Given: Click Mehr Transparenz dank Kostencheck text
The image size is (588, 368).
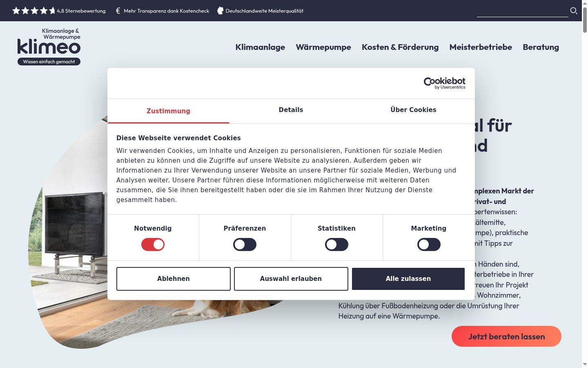Looking at the screenshot, I should (x=167, y=11).
